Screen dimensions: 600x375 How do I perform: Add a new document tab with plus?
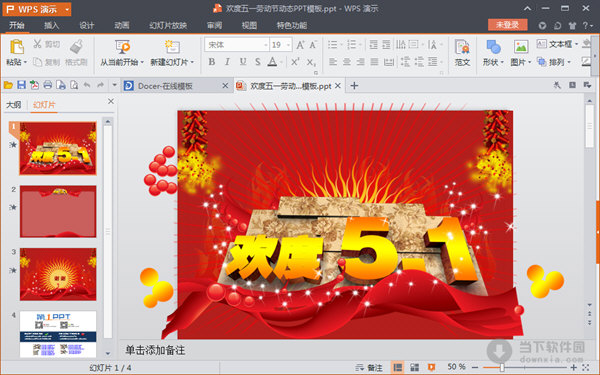click(354, 86)
